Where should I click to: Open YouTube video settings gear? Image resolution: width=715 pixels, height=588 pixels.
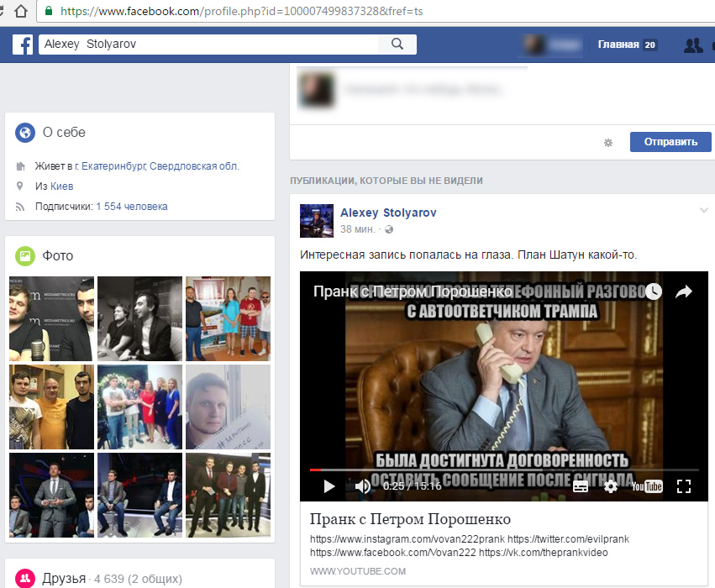pos(611,486)
